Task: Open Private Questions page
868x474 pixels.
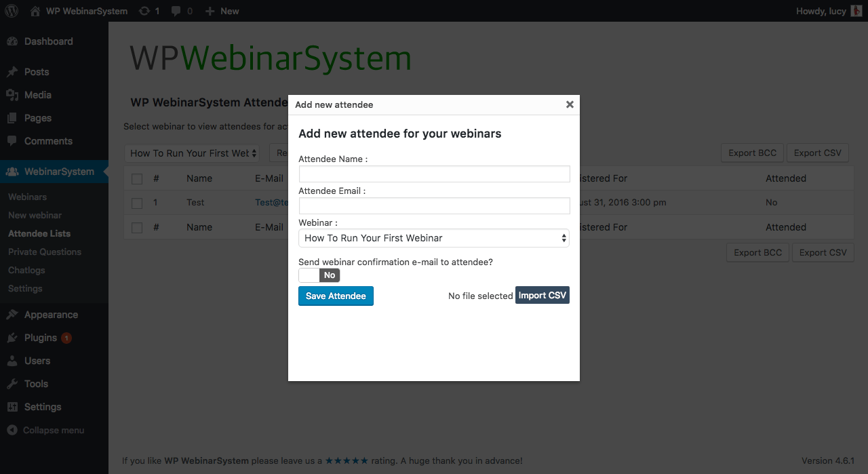Action: point(45,252)
